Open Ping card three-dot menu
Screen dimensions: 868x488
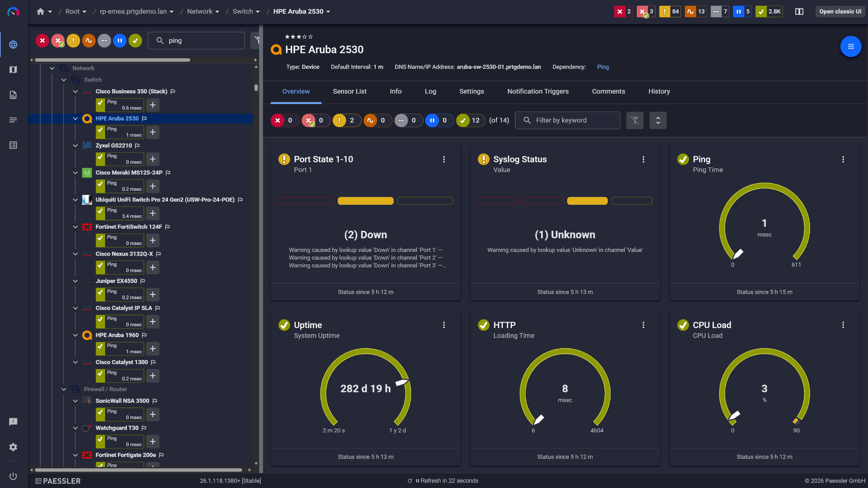coord(843,159)
